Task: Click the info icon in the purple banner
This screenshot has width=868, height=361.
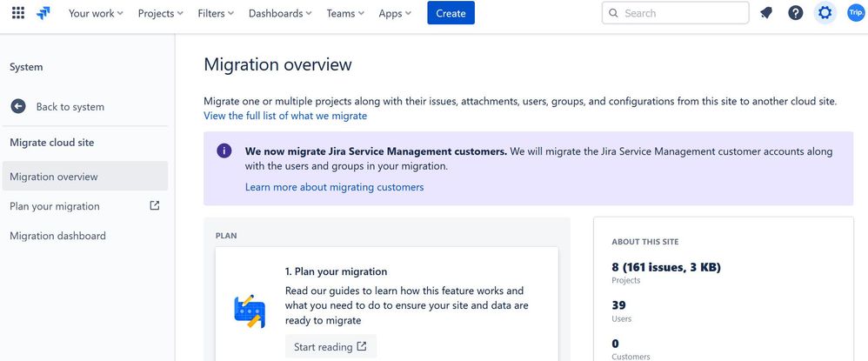Action: click(x=224, y=150)
